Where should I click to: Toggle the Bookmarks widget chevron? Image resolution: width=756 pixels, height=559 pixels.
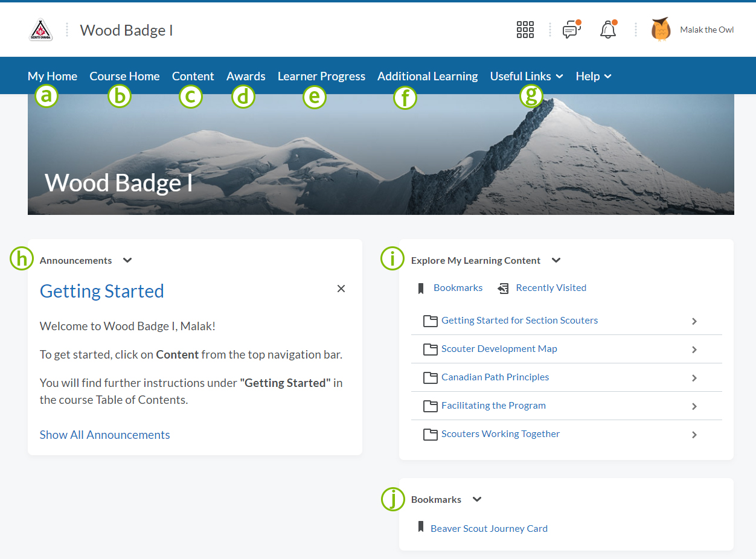pyautogui.click(x=477, y=499)
